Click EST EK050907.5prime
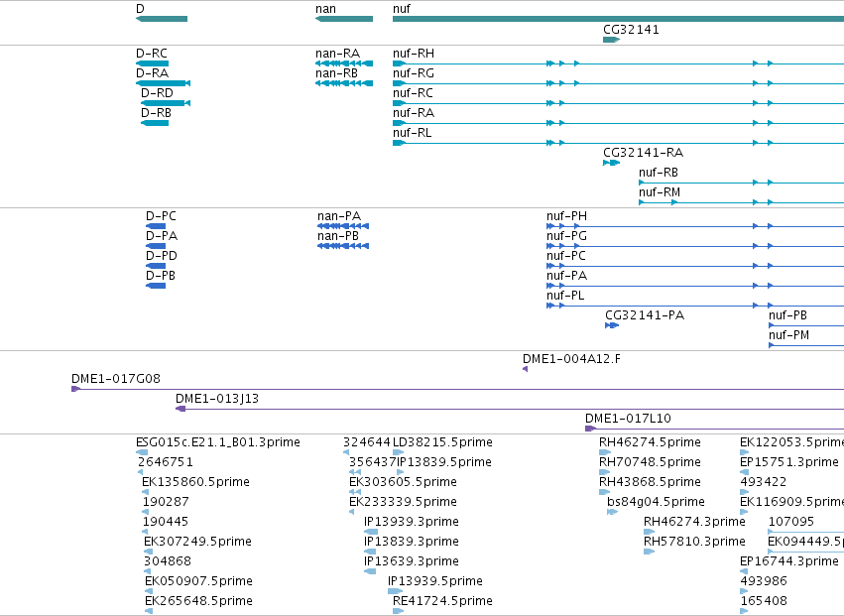This screenshot has height=616, width=844. [x=149, y=591]
